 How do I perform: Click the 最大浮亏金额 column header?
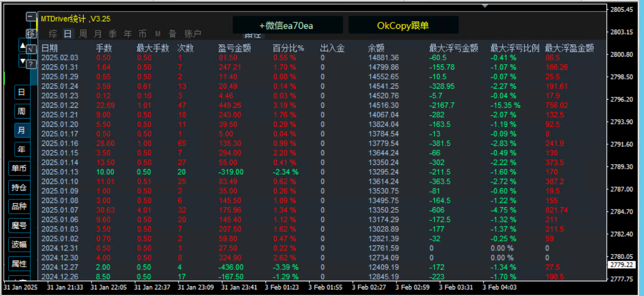(x=454, y=48)
